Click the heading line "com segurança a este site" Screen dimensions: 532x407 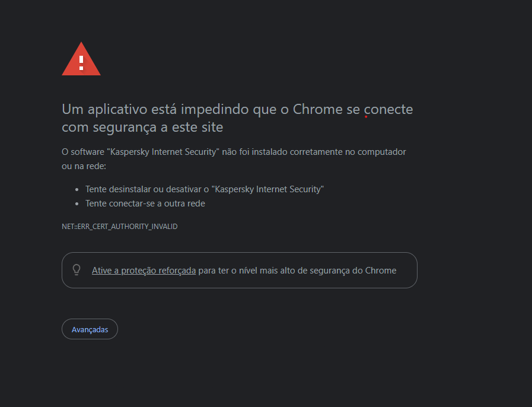point(142,128)
